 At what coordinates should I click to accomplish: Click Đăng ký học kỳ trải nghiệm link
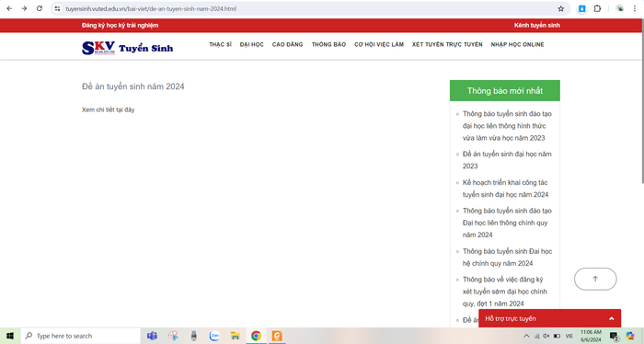[120, 25]
